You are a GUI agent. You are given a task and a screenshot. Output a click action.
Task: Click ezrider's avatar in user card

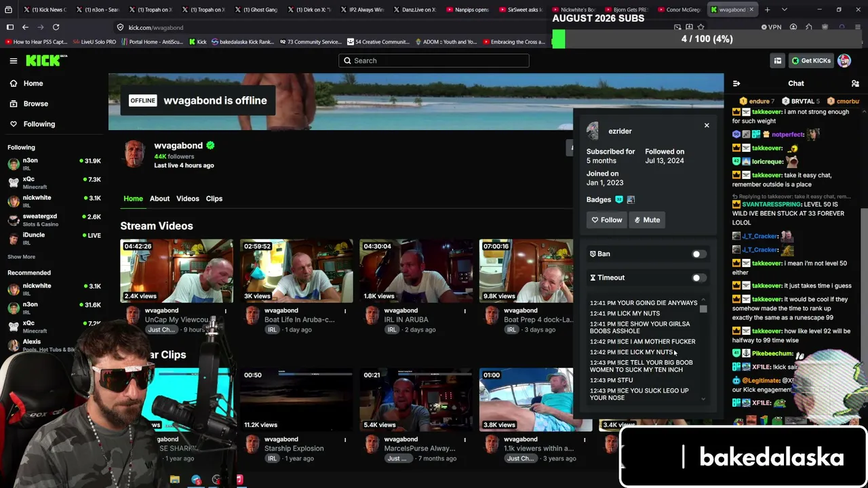(593, 131)
